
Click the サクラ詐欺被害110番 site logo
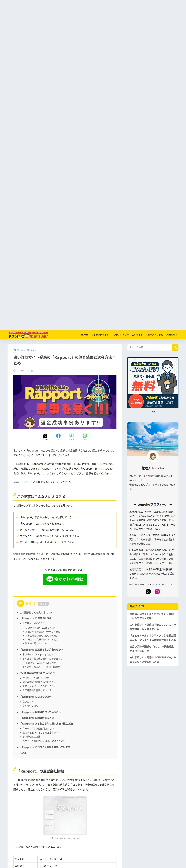click(28, 335)
